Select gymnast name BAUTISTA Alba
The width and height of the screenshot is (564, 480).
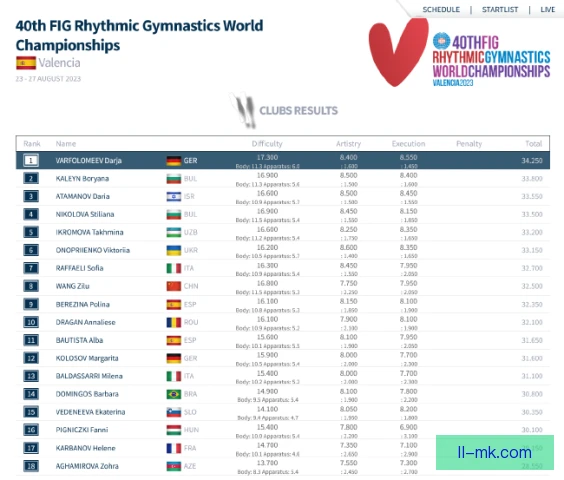pyautogui.click(x=79, y=340)
